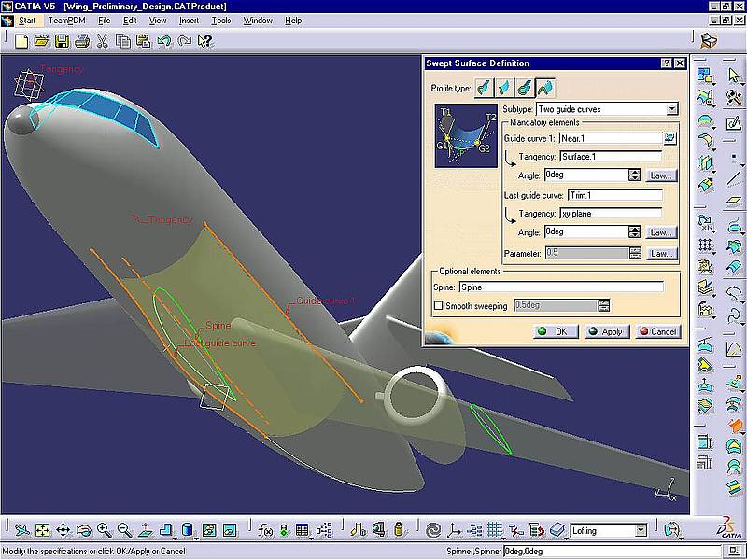Select the Rotate view icon
Image resolution: width=747 pixels, height=560 pixels.
[85, 532]
